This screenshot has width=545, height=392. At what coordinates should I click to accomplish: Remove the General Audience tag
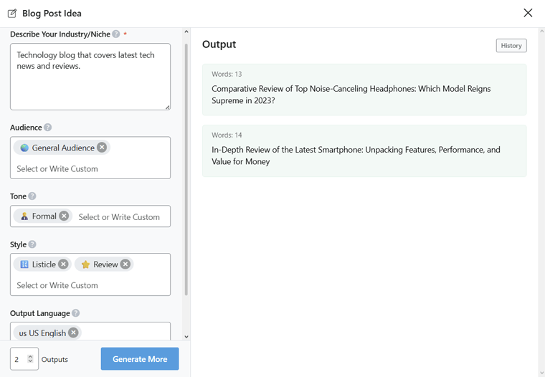click(x=102, y=148)
